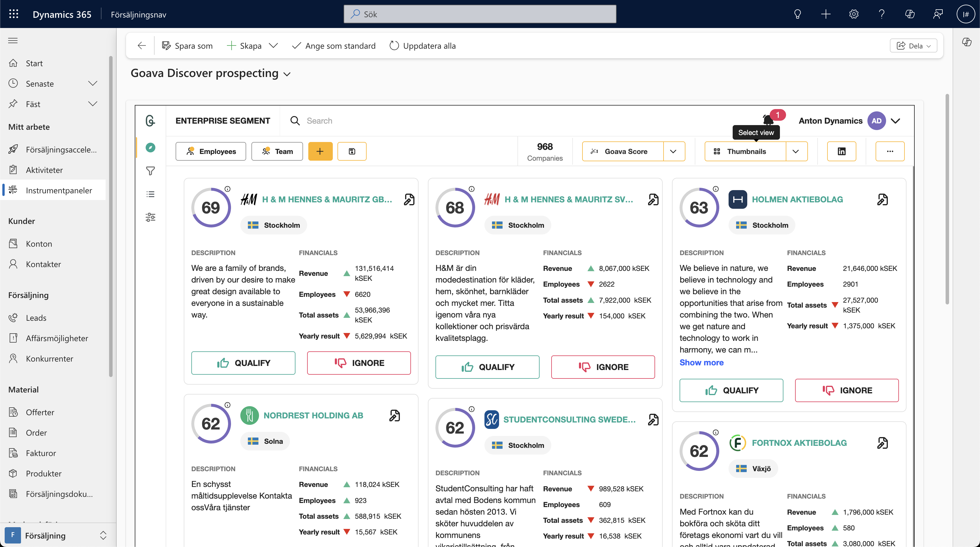980x547 pixels.
Task: Qualify Holmen Aktiebolag
Action: [731, 390]
